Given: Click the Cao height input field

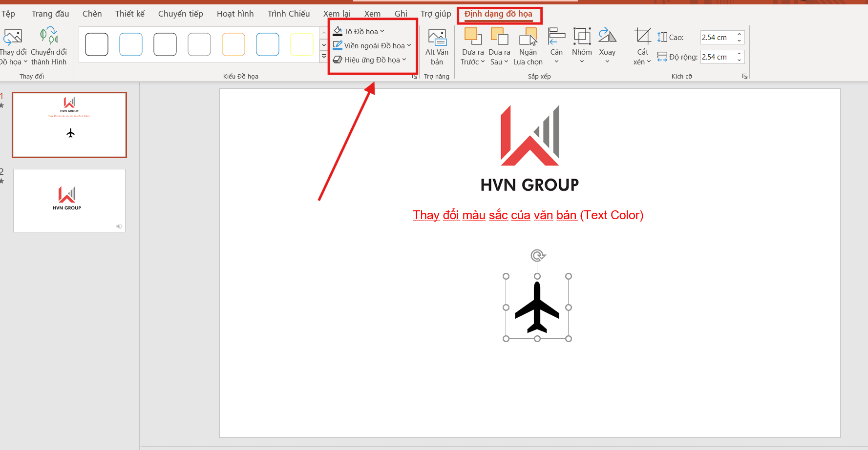Looking at the screenshot, I should pyautogui.click(x=718, y=37).
